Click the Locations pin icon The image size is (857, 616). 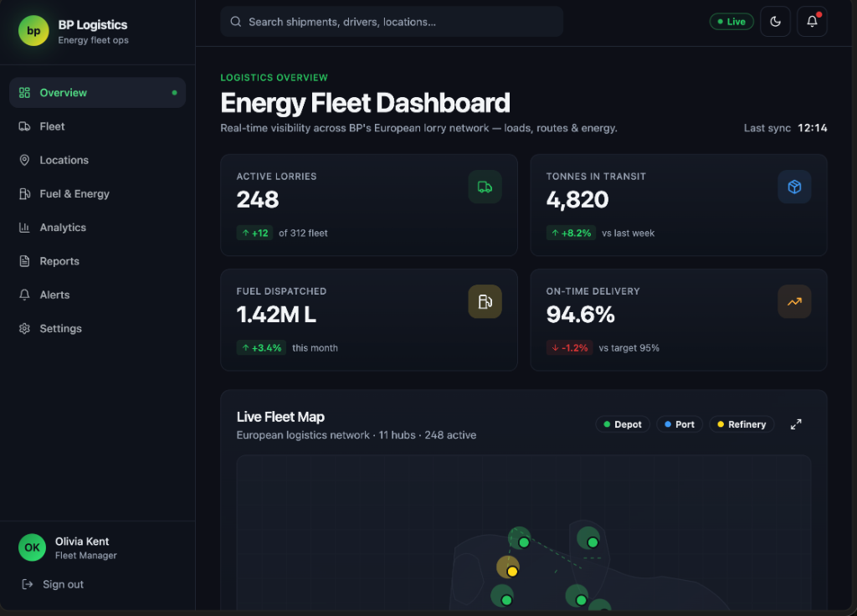click(x=24, y=160)
